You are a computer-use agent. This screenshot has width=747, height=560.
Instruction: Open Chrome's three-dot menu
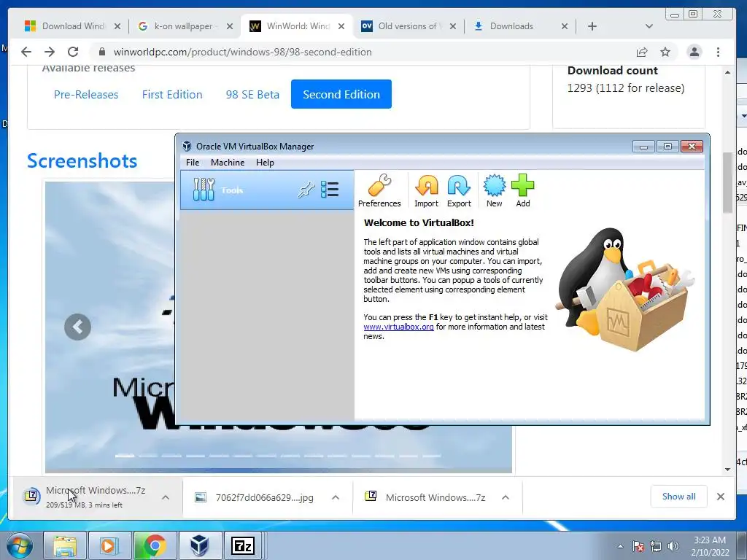pyautogui.click(x=718, y=52)
